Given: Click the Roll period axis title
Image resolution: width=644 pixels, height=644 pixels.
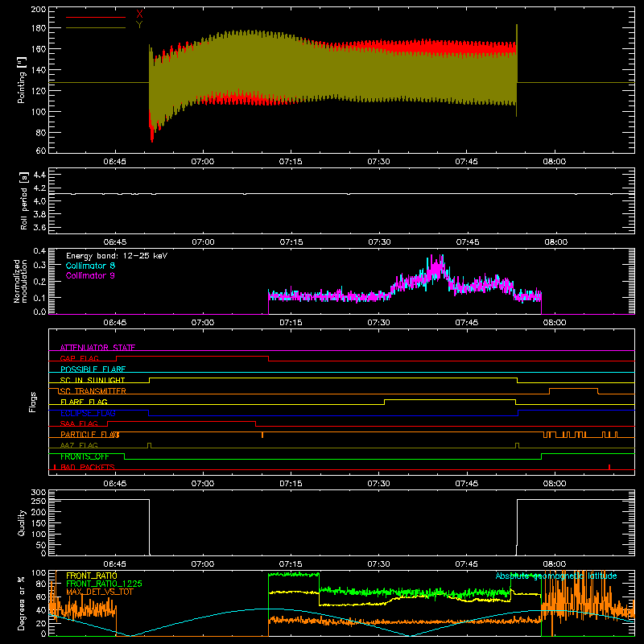Looking at the screenshot, I should click(24, 200).
